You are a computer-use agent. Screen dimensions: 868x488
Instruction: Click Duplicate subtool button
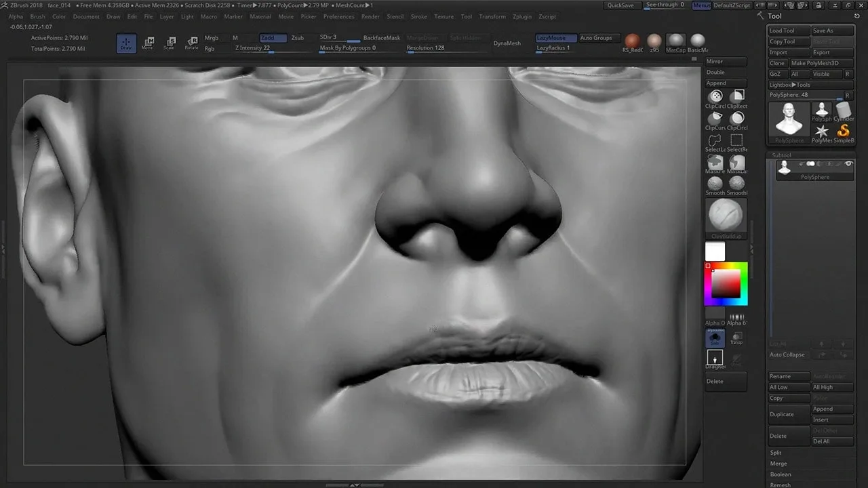pyautogui.click(x=789, y=414)
